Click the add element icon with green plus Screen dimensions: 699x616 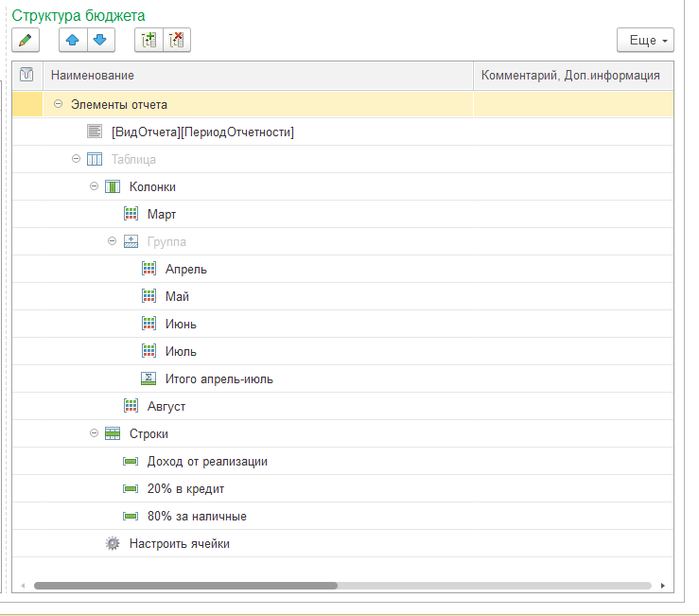[148, 40]
